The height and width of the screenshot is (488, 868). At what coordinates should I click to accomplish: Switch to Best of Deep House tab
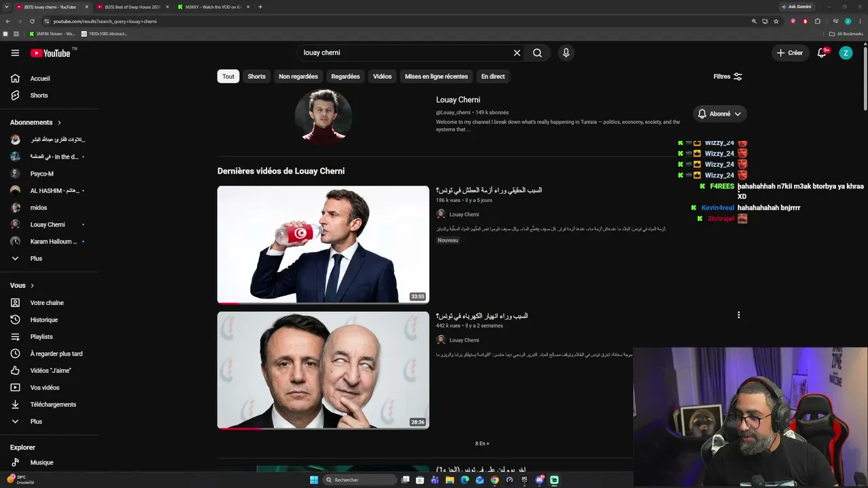pos(132,7)
